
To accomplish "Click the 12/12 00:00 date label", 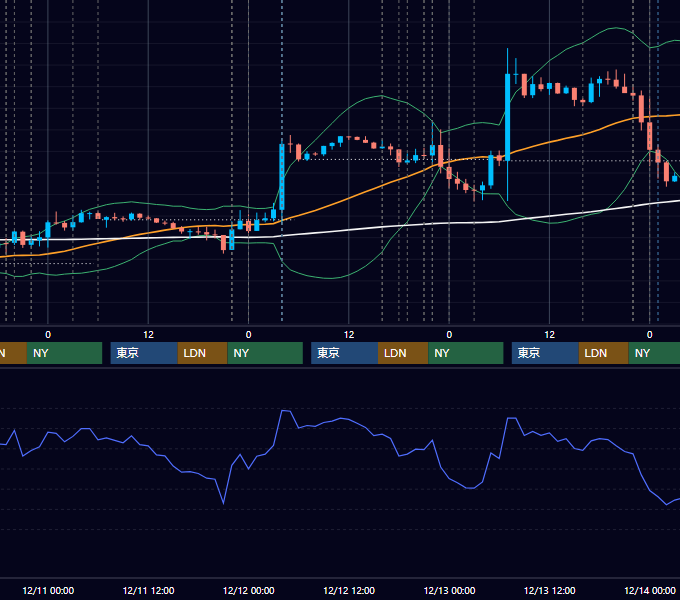I will point(248,590).
